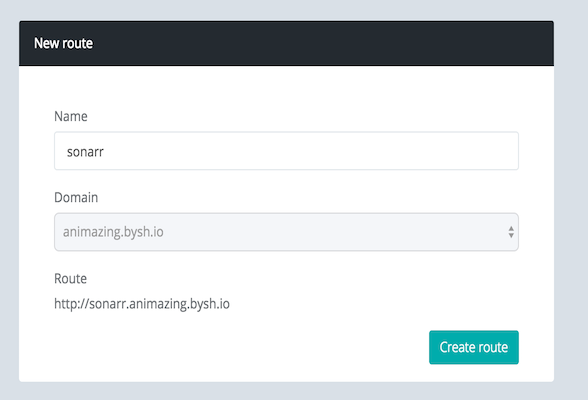The image size is (588, 400).
Task: Click blank area left of Create route
Action: coord(240,347)
